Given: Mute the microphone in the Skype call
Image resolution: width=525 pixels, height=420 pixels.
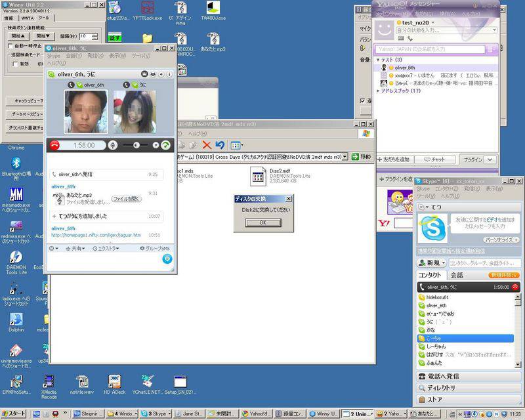Looking at the screenshot, I should click(114, 145).
